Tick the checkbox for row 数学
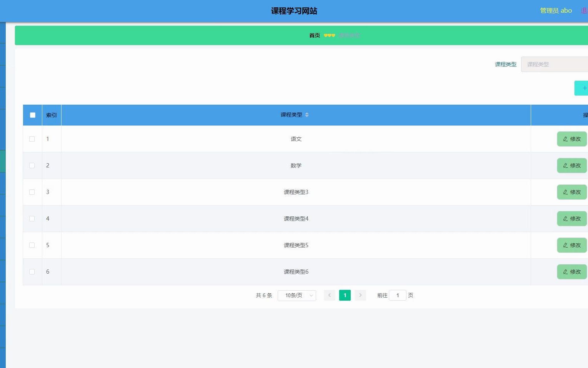Screen dimensions: 588x368 (x=32, y=166)
